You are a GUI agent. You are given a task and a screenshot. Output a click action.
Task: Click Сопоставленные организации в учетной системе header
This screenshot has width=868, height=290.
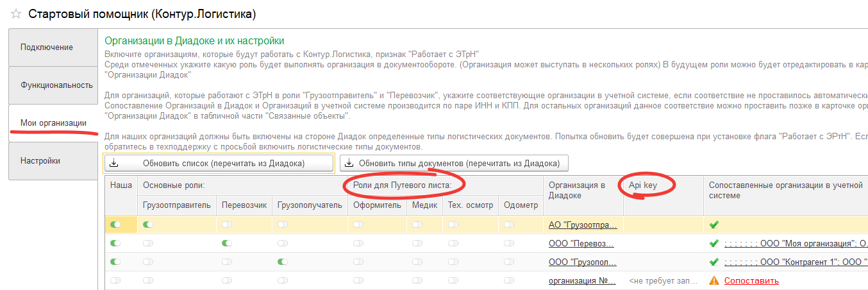(786, 196)
